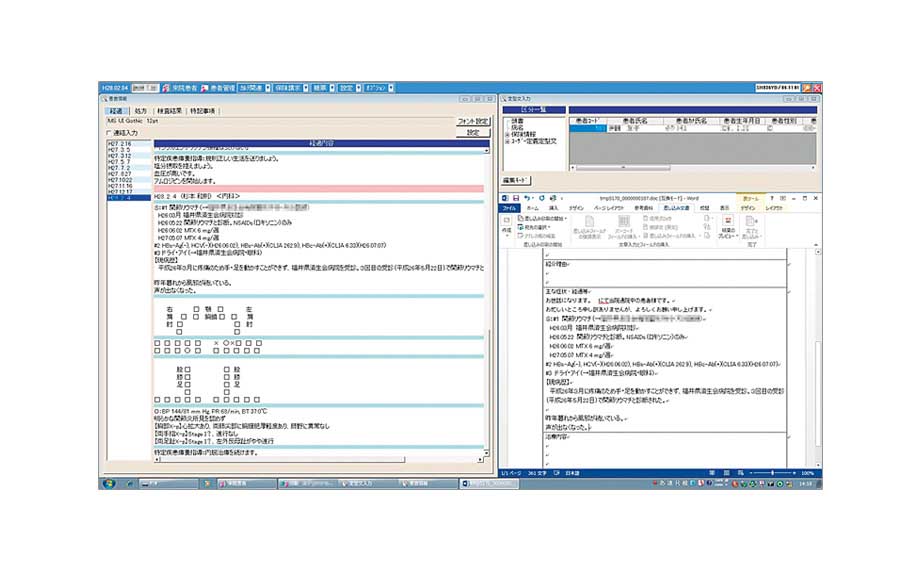Click the orange pencil icon at top right
Viewport: 920px width, 568px height.
(806, 88)
